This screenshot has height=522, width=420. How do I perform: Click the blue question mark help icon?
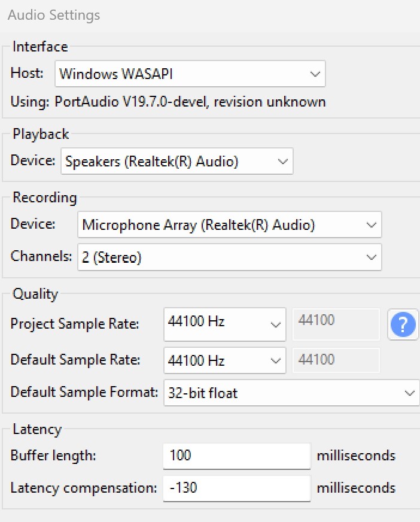(403, 324)
